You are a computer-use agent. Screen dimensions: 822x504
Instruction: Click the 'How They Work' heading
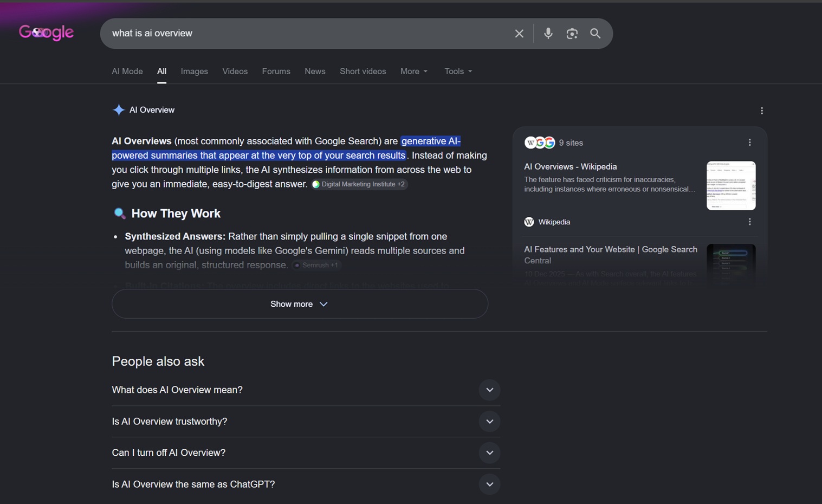click(x=176, y=214)
